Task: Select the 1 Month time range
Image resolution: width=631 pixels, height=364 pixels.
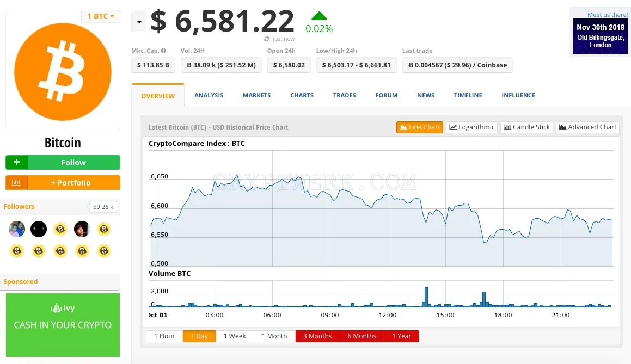Action: pyautogui.click(x=274, y=336)
